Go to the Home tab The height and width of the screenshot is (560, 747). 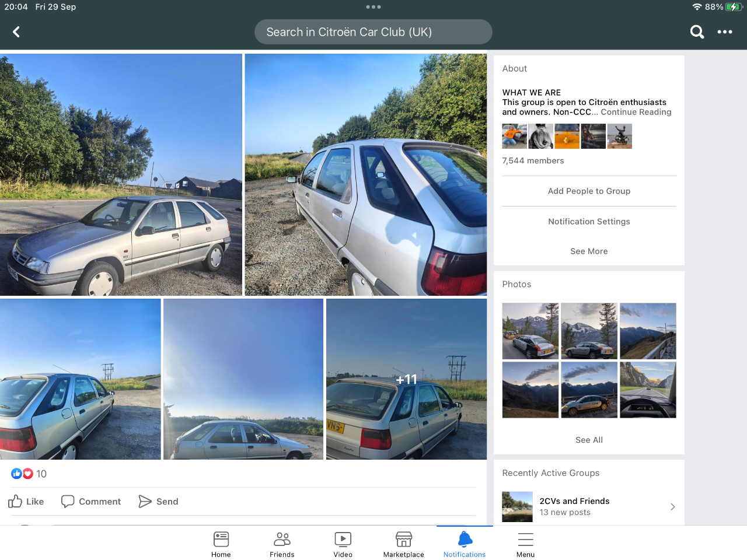pos(221,544)
